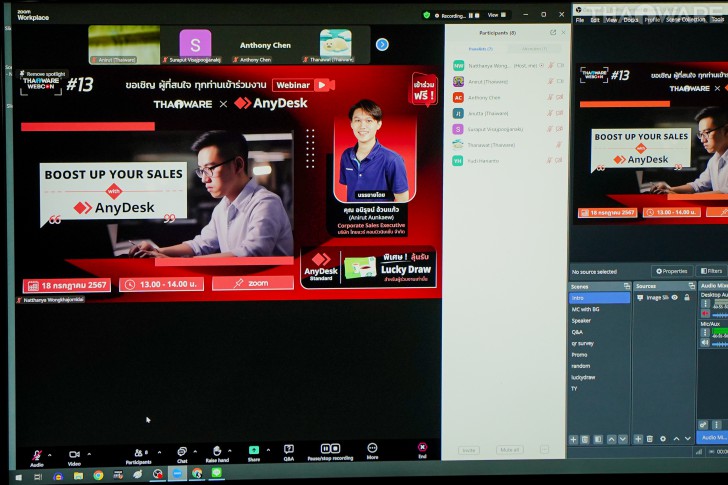This screenshot has width=728, height=485.
Task: Add a source with the Sources plus icon
Action: [x=638, y=439]
